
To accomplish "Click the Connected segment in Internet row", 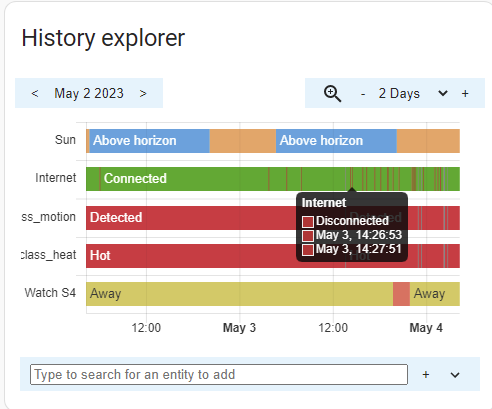I will point(184,179).
